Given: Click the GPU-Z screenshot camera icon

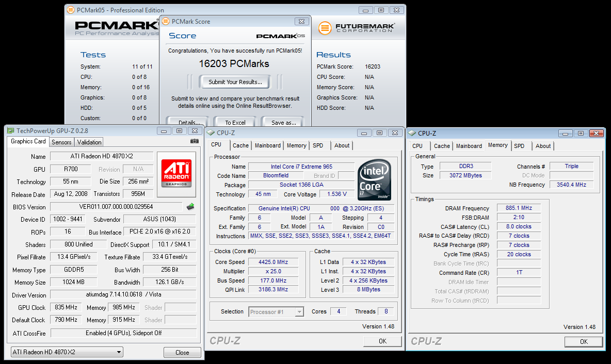Looking at the screenshot, I should (x=194, y=141).
